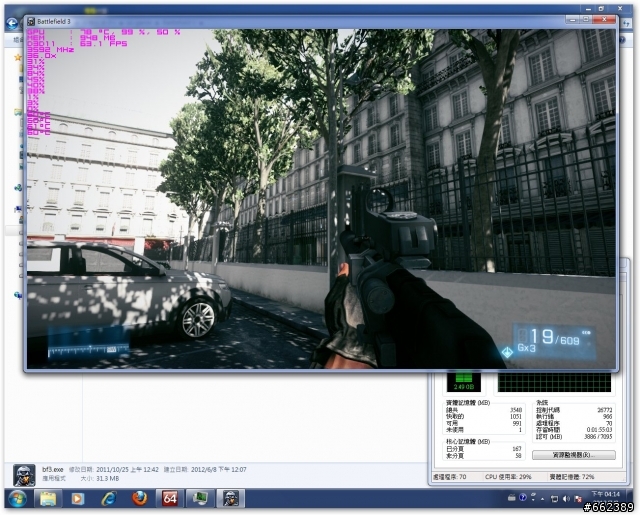Show hidden tray icons arrow
Viewport: 640px width, 515px height.
pos(542,499)
